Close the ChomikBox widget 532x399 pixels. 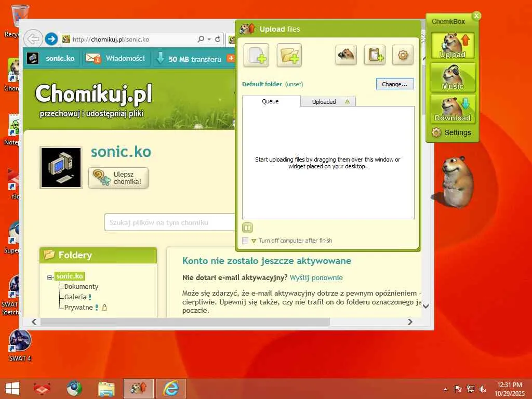tap(476, 16)
